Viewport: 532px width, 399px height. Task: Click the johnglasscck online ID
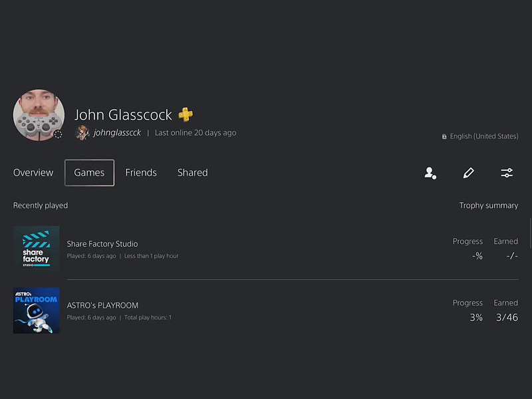coord(117,132)
